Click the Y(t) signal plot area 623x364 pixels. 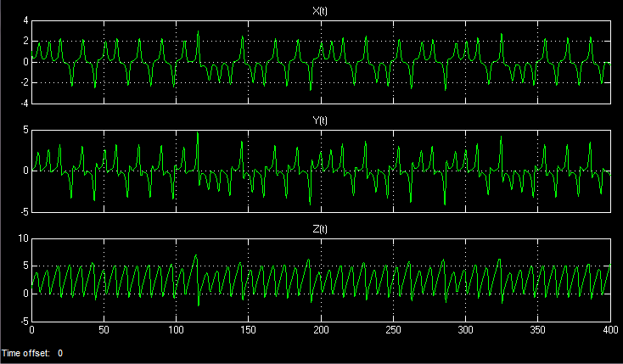(x=321, y=171)
